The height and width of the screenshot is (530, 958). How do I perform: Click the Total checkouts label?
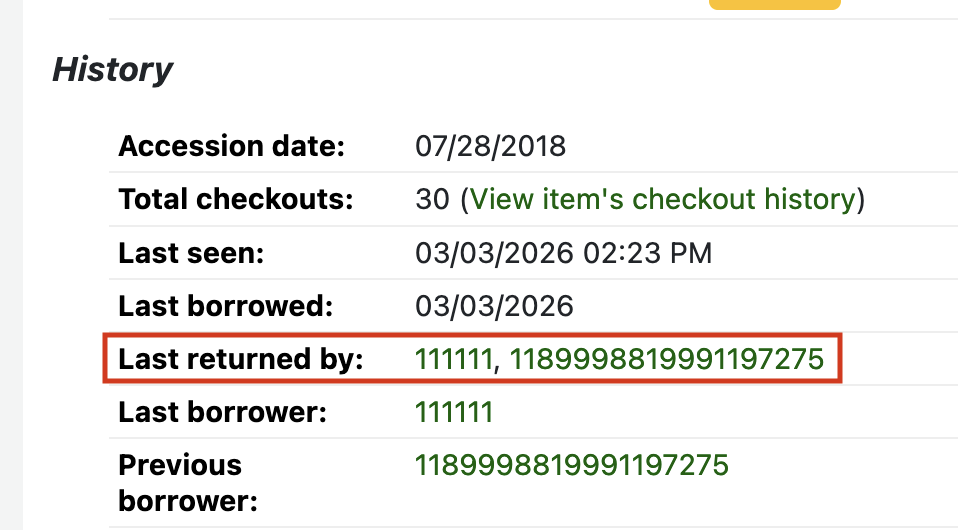(236, 199)
